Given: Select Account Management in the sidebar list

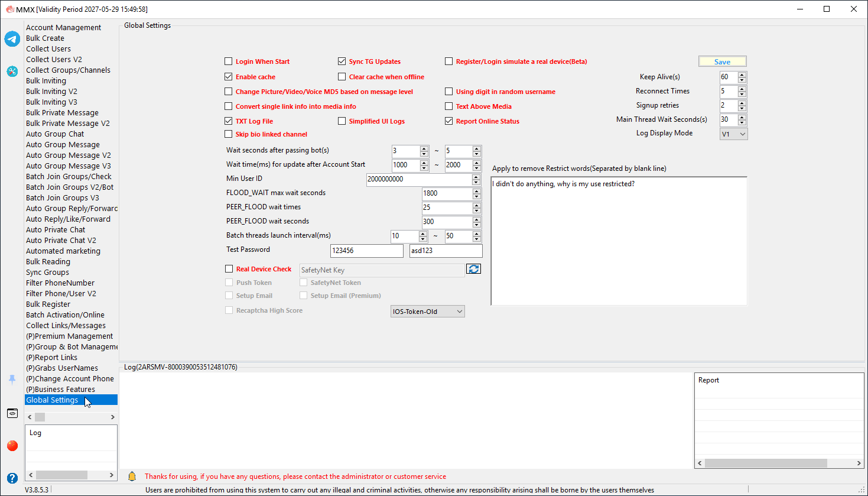Looking at the screenshot, I should click(64, 28).
